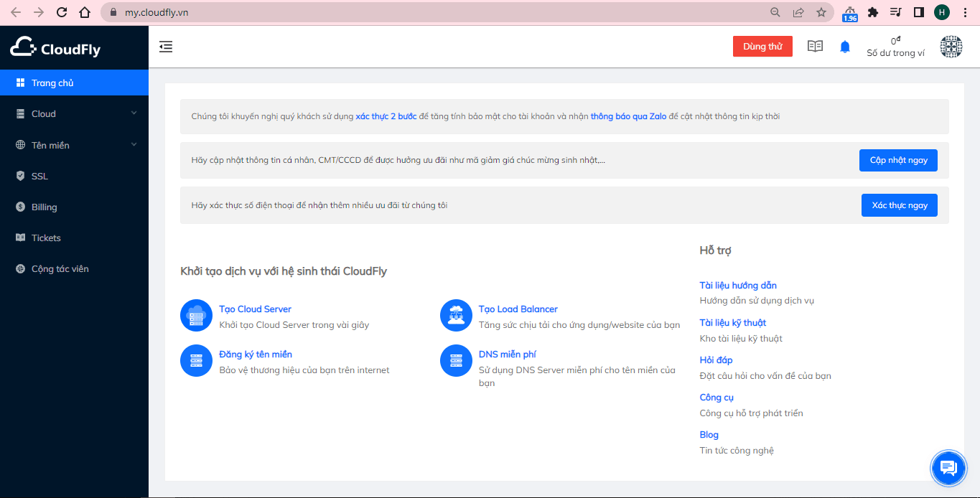Open Cộng tác viên in sidebar
The height and width of the screenshot is (498, 980).
coord(74,268)
